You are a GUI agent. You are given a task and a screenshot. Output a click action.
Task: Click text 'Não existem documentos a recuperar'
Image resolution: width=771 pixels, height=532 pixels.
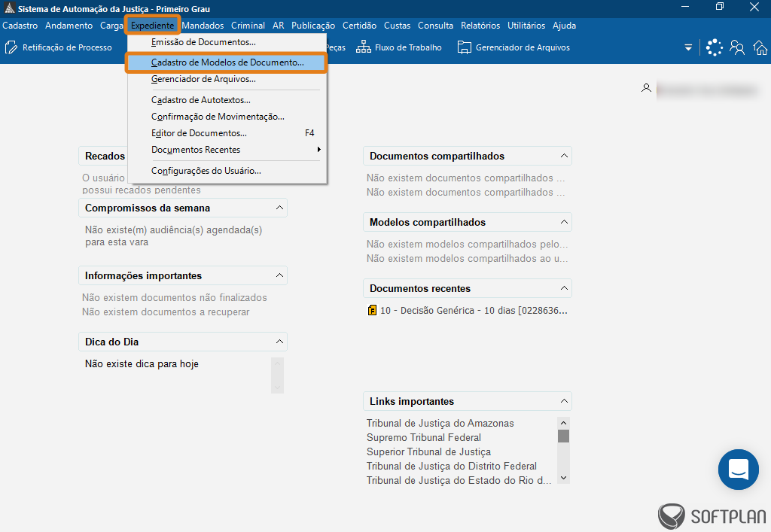pos(166,312)
